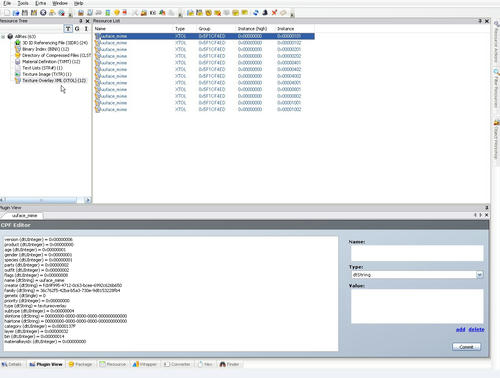Screen dimensions: 500x378
Task: Click the Name input field in CPF Editor
Action: [x=417, y=253]
